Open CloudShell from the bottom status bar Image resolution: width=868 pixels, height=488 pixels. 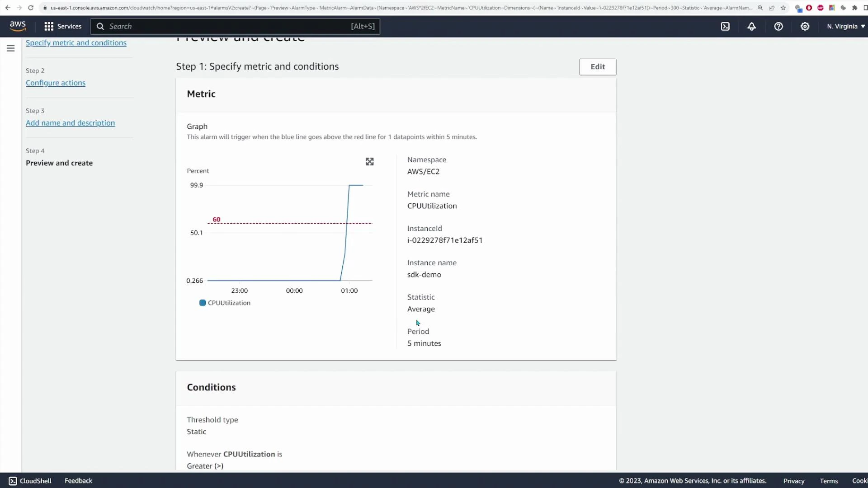pyautogui.click(x=30, y=480)
